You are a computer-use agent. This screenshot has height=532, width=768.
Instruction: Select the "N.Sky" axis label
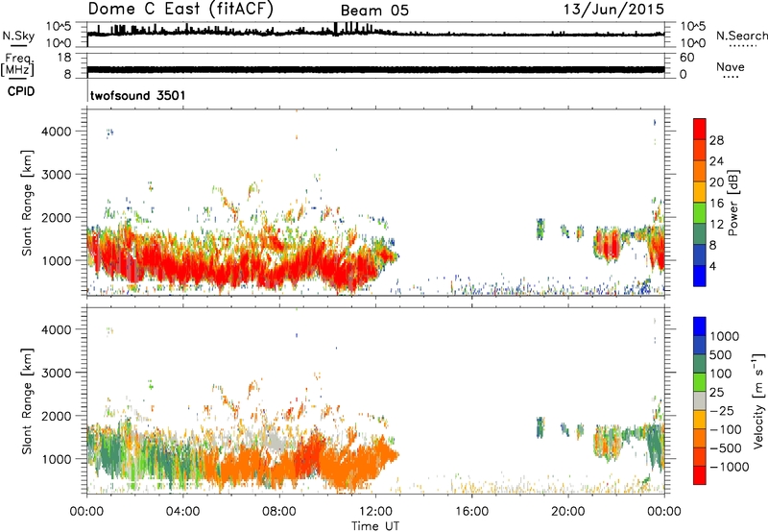(x=18, y=36)
